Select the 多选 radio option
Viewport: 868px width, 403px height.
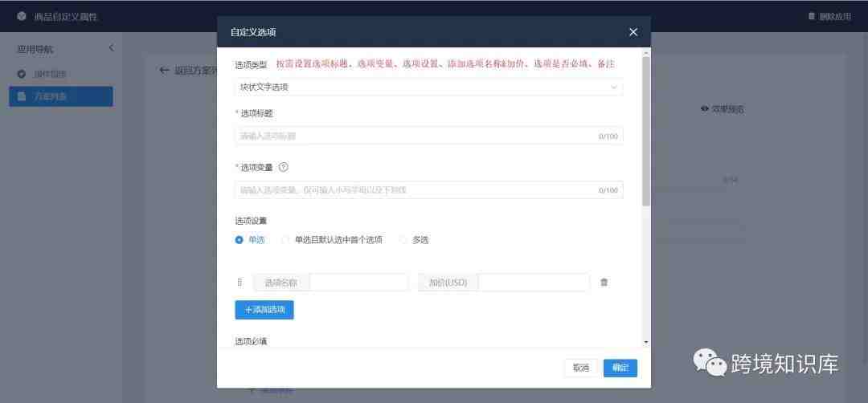(403, 240)
